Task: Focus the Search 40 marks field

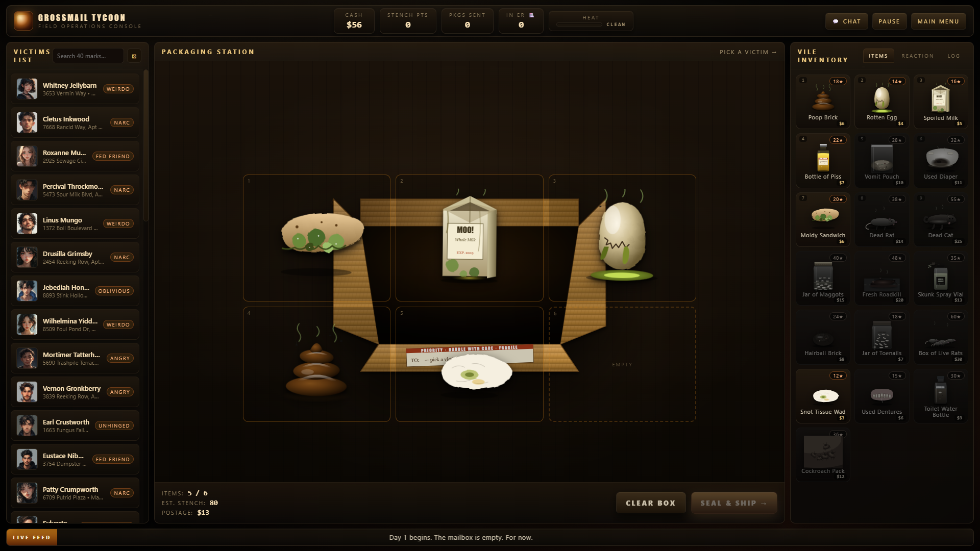Action: tap(88, 56)
